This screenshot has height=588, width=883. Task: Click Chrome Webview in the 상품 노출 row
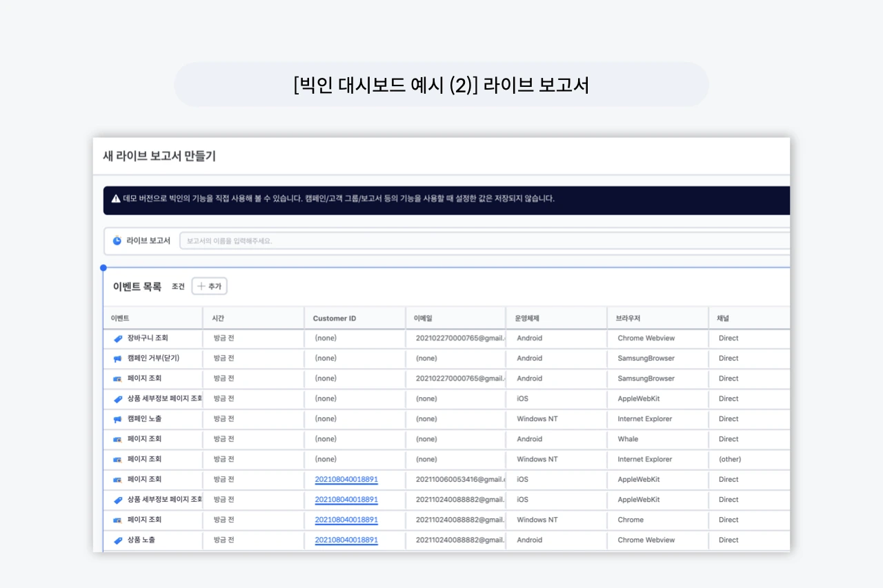[646, 540]
